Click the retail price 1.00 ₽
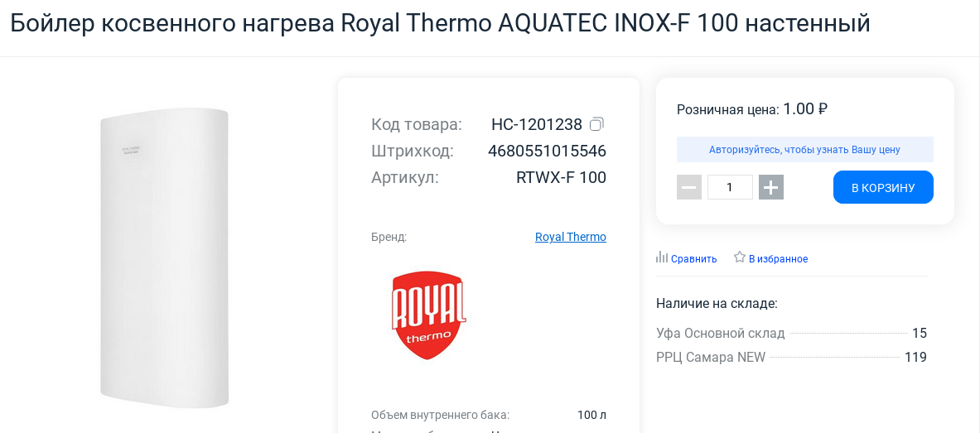 point(805,108)
